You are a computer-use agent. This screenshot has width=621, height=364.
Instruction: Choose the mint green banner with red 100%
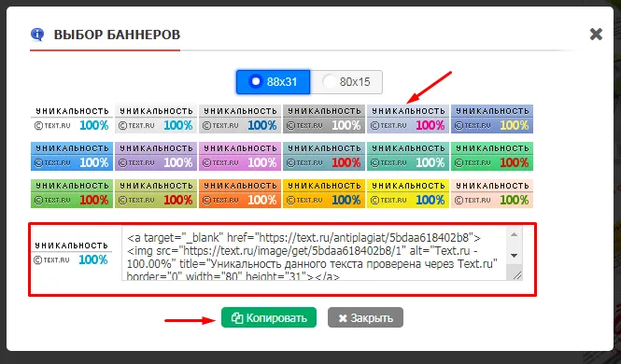[491, 156]
